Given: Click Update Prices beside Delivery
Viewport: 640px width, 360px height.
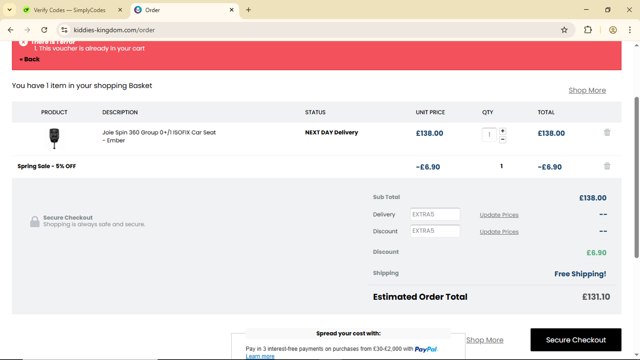Looking at the screenshot, I should [x=499, y=215].
